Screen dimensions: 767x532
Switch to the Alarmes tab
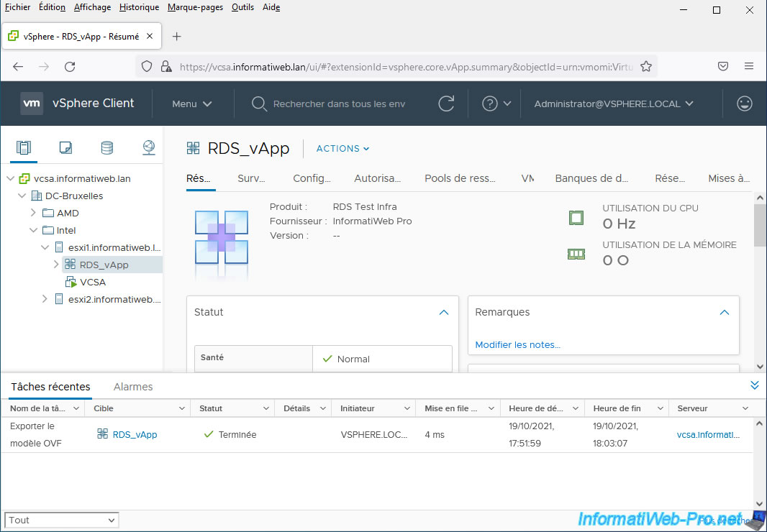click(x=133, y=387)
